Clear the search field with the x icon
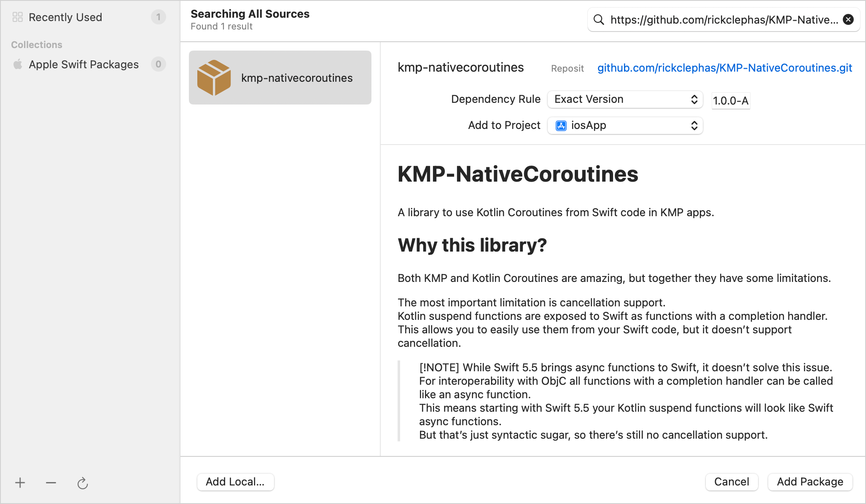 pos(848,19)
